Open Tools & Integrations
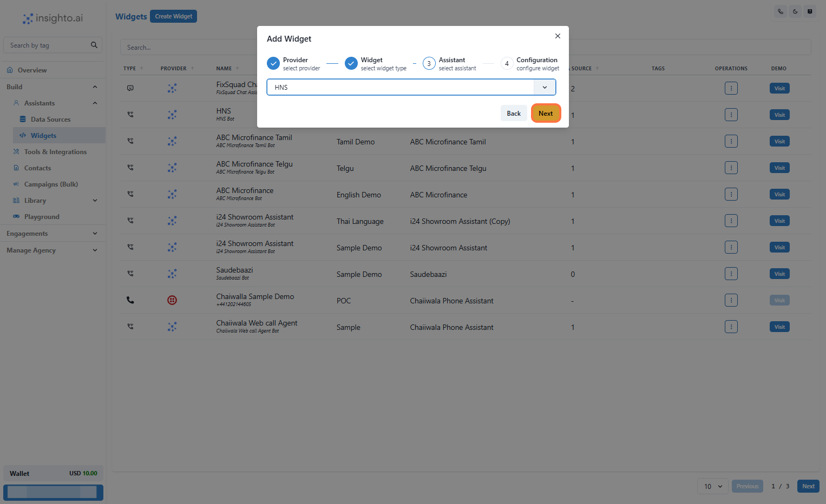 tap(55, 152)
